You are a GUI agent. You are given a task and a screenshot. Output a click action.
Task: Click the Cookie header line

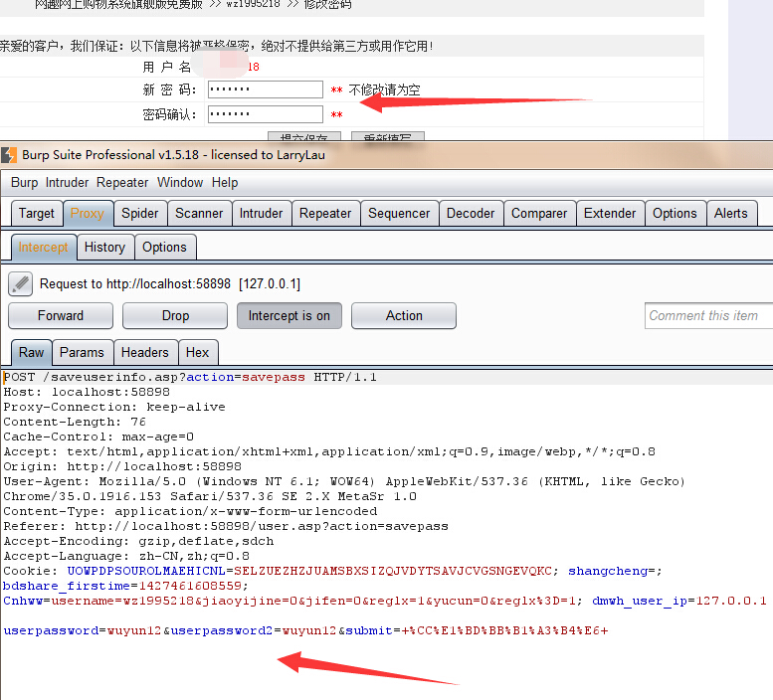click(332, 571)
